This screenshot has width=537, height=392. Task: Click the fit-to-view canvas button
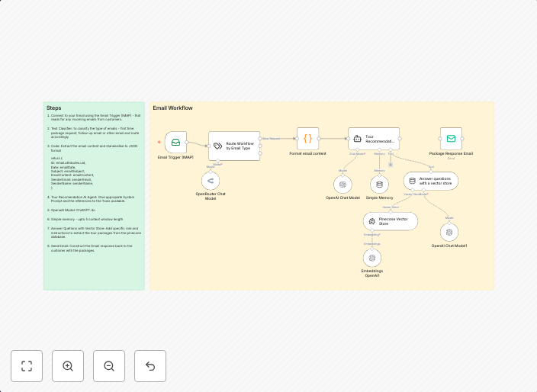tap(27, 366)
